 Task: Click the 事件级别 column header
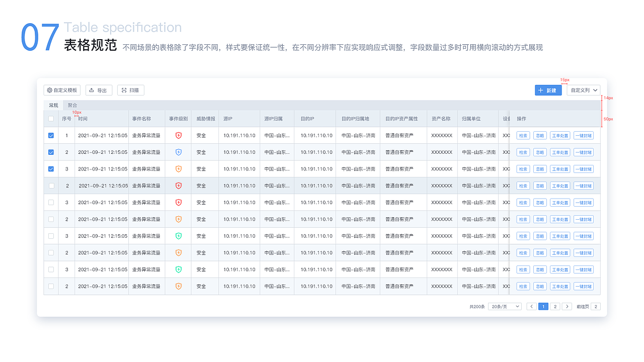pyautogui.click(x=179, y=119)
